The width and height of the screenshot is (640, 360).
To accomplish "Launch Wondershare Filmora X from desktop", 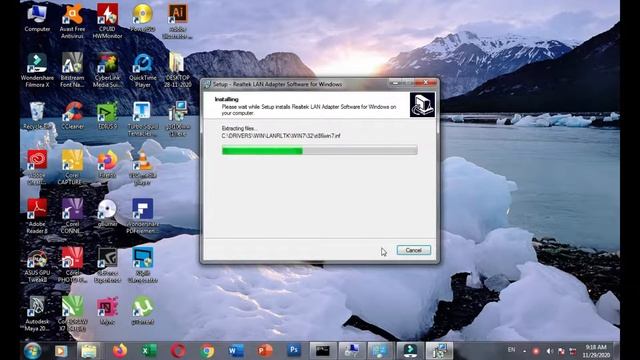I will [37, 70].
